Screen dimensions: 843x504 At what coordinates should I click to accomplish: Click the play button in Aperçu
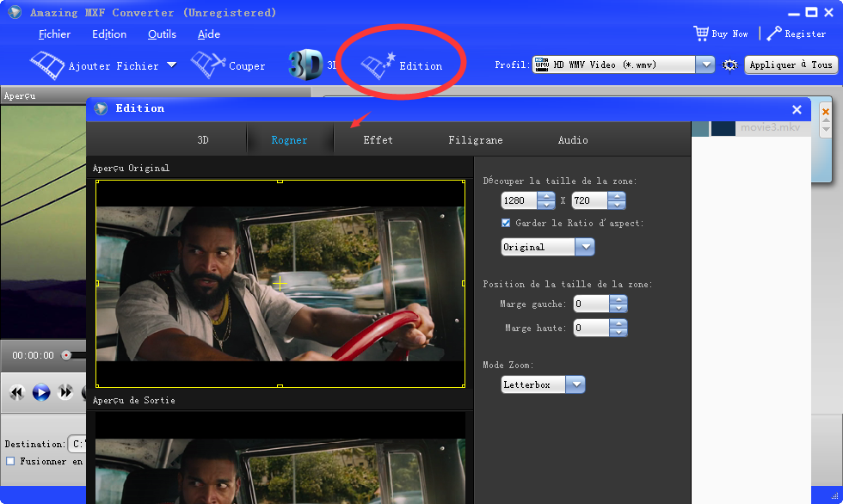coord(41,392)
